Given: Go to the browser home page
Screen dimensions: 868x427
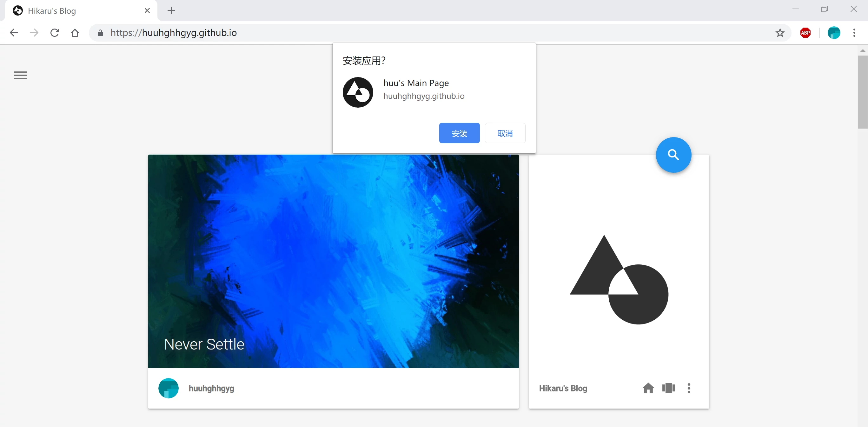Looking at the screenshot, I should 75,33.
